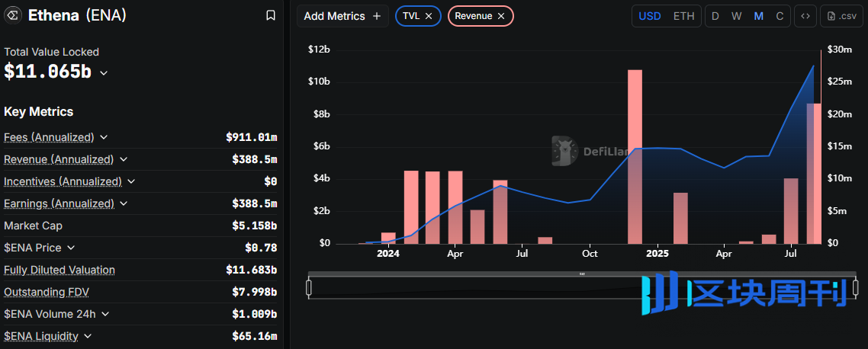868x349 pixels.
Task: Click the TVL chip label
Action: click(x=411, y=16)
